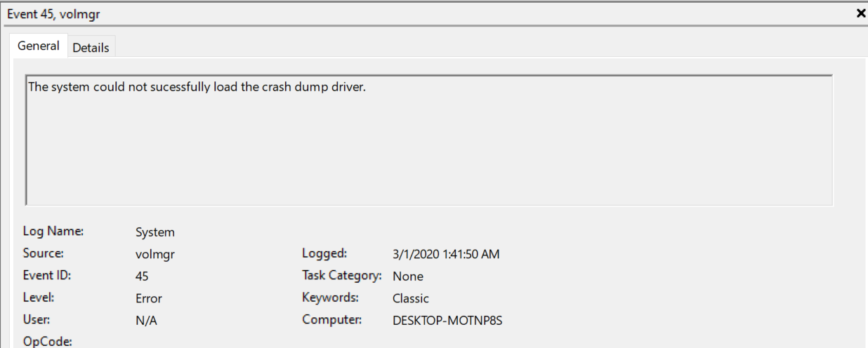
Task: Select the Log Name value 'System'
Action: (x=155, y=232)
